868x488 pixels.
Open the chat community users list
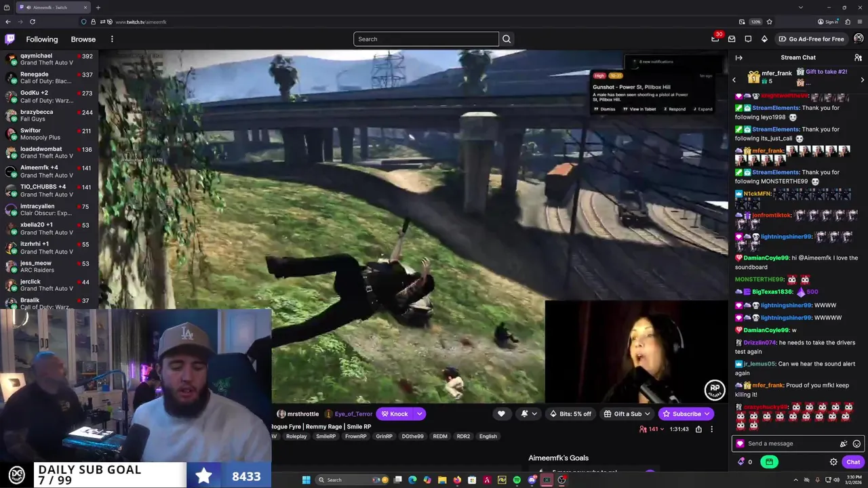(x=858, y=58)
